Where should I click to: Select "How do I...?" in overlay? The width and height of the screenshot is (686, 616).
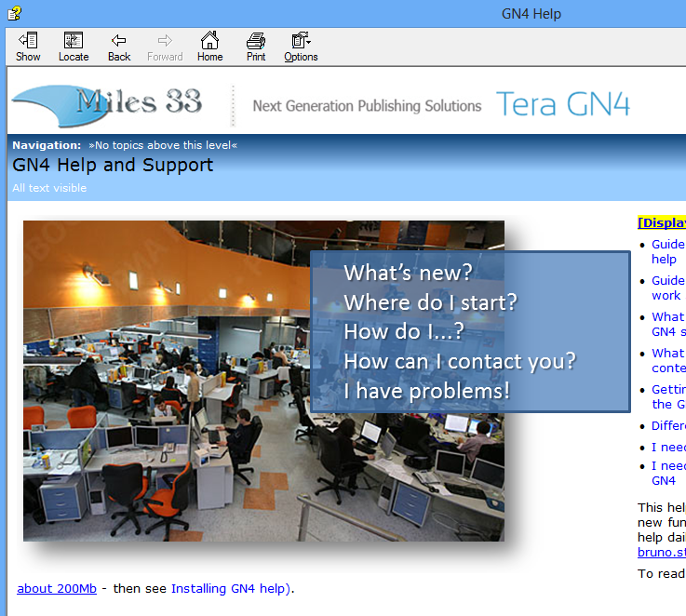(x=403, y=331)
